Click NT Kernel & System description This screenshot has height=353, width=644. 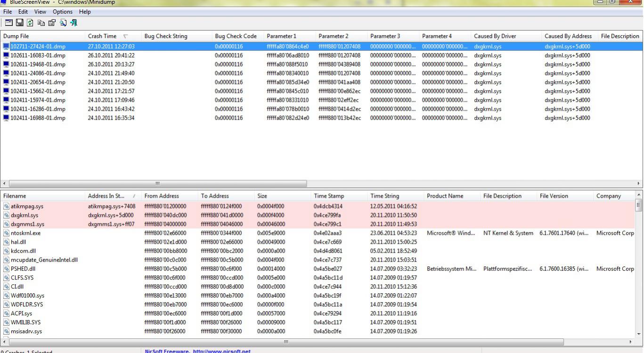tap(508, 233)
